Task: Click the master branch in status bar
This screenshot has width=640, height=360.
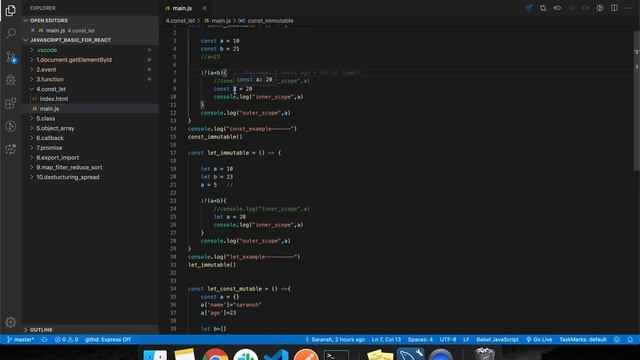Action: point(20,340)
